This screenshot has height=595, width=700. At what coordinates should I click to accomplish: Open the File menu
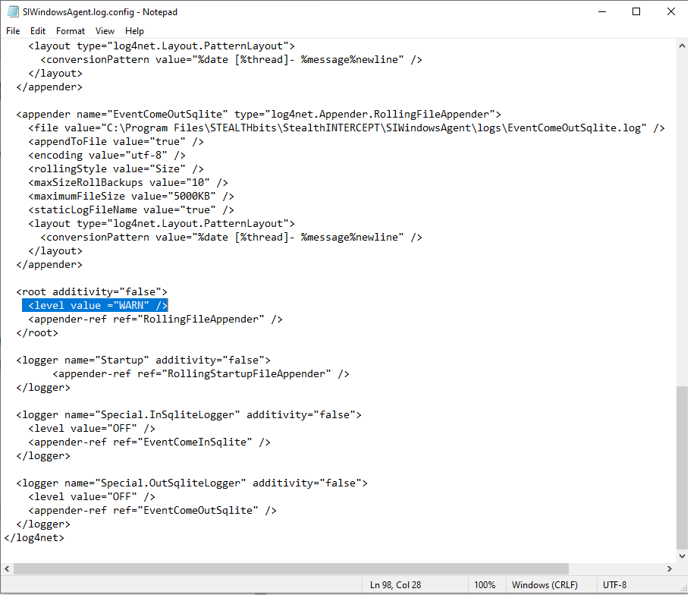click(12, 31)
